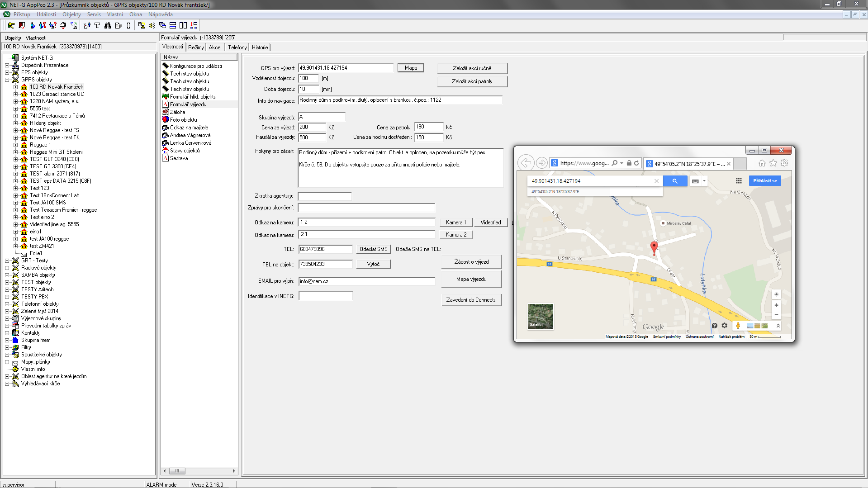Expand the Radiové objekty tree node

(7, 268)
